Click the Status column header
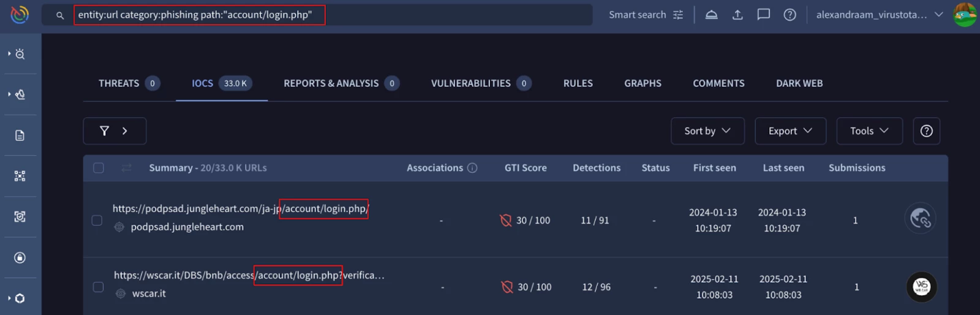This screenshot has width=980, height=315. [655, 168]
